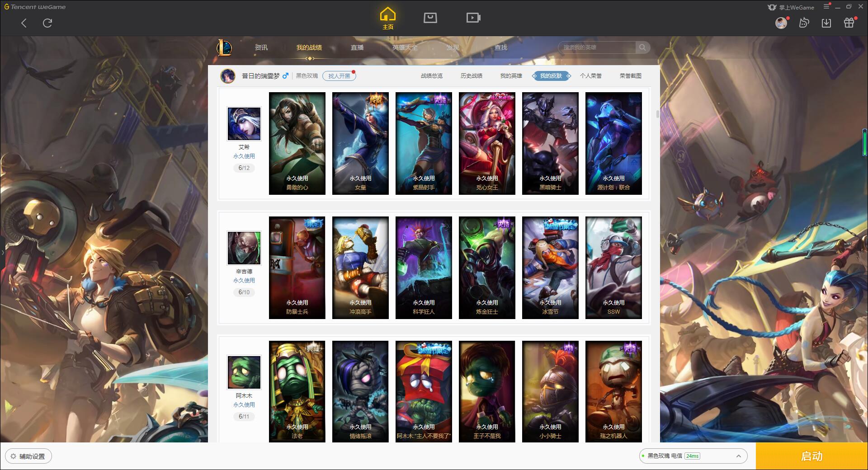Screen dimensions: 868x470
Task: Click the 辛吉德 champion portrait
Action: coord(244,248)
